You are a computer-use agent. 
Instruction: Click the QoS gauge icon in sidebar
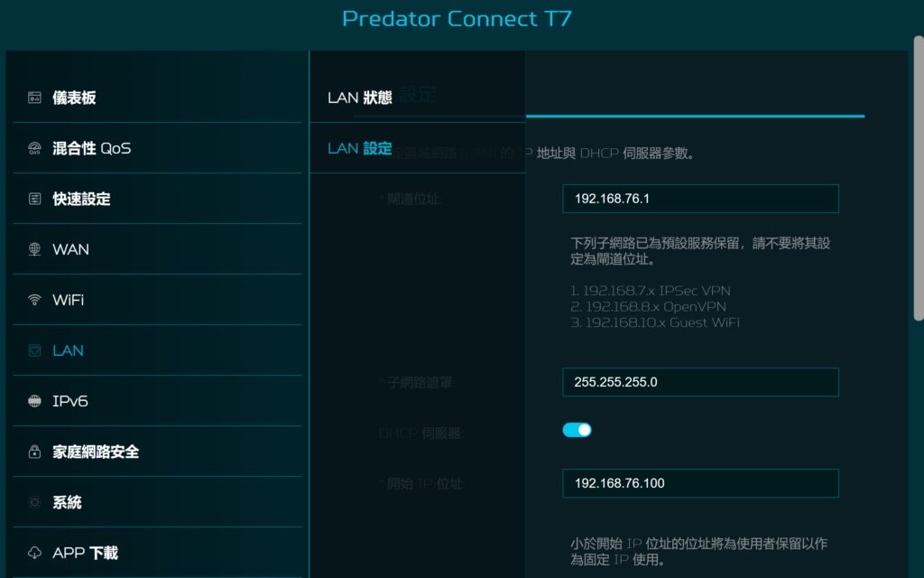[35, 148]
